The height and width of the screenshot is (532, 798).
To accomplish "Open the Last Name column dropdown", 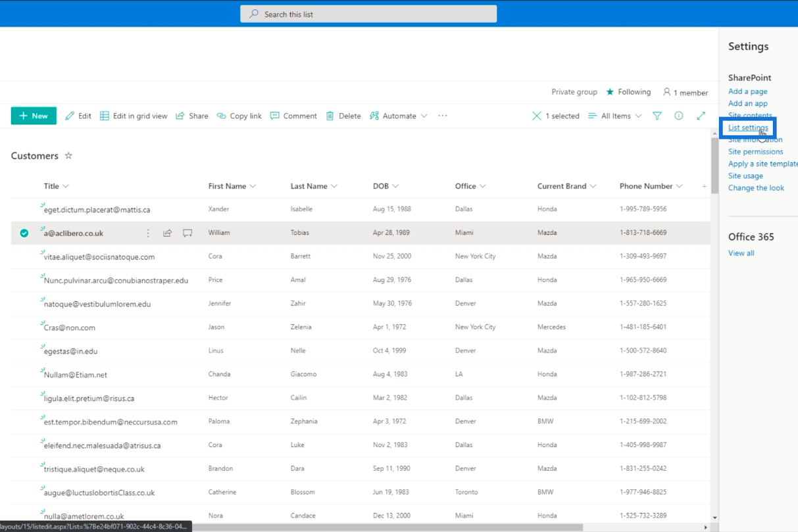I will (334, 186).
